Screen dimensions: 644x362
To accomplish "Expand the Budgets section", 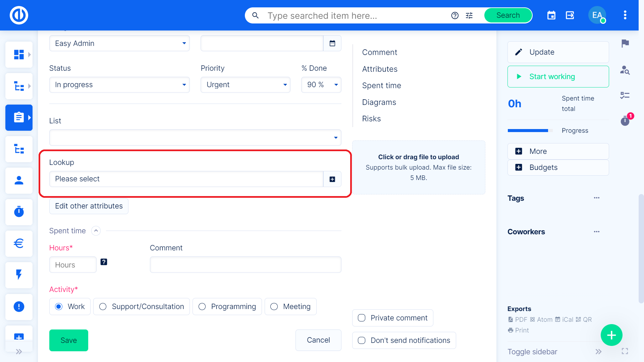I will (x=558, y=168).
